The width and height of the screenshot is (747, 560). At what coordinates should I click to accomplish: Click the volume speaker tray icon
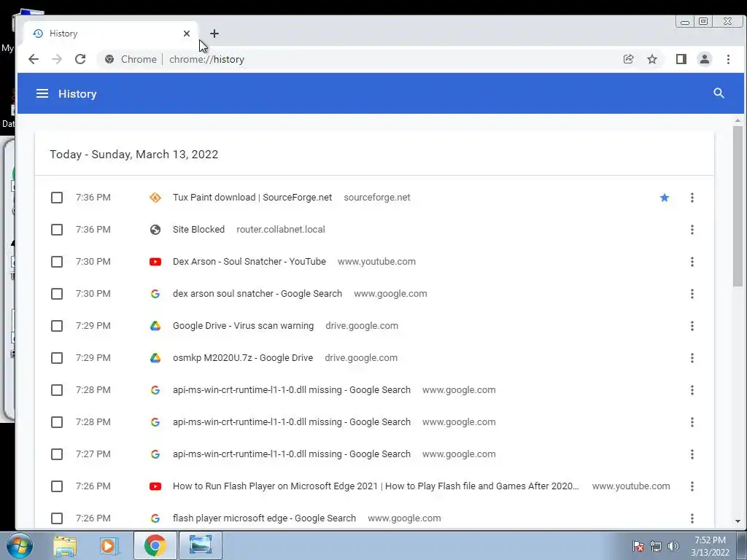(x=673, y=546)
